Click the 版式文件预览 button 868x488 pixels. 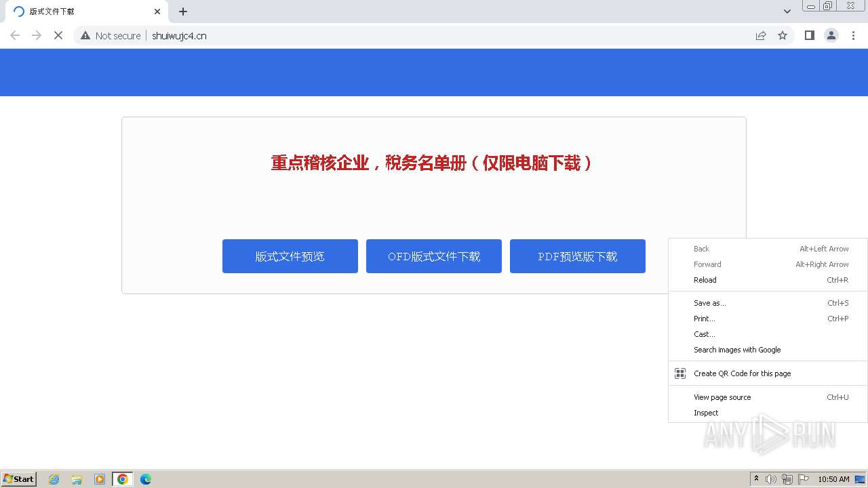290,256
